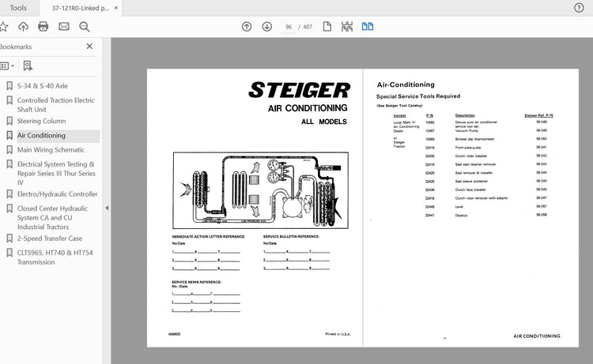Click the bookmark icon beside 2-Speed Transfer Case
This screenshot has width=593, height=364.
[9, 238]
